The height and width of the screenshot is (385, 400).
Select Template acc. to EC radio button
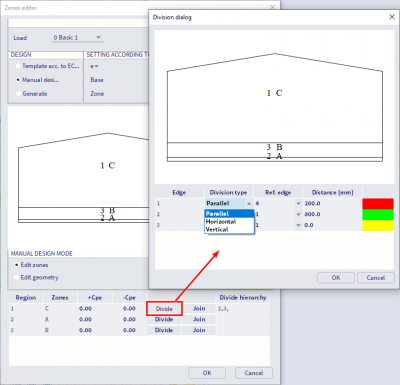tap(18, 66)
